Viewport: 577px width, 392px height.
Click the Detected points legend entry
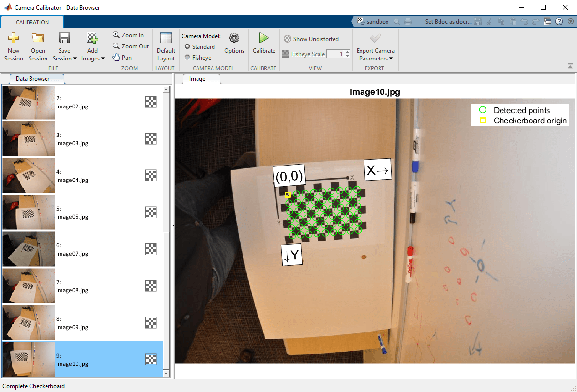tap(515, 110)
